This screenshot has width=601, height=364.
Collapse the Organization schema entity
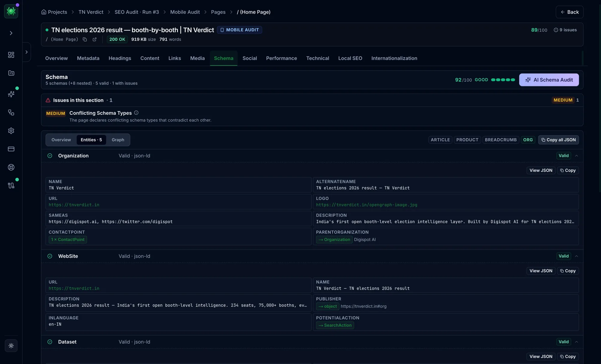tap(577, 156)
